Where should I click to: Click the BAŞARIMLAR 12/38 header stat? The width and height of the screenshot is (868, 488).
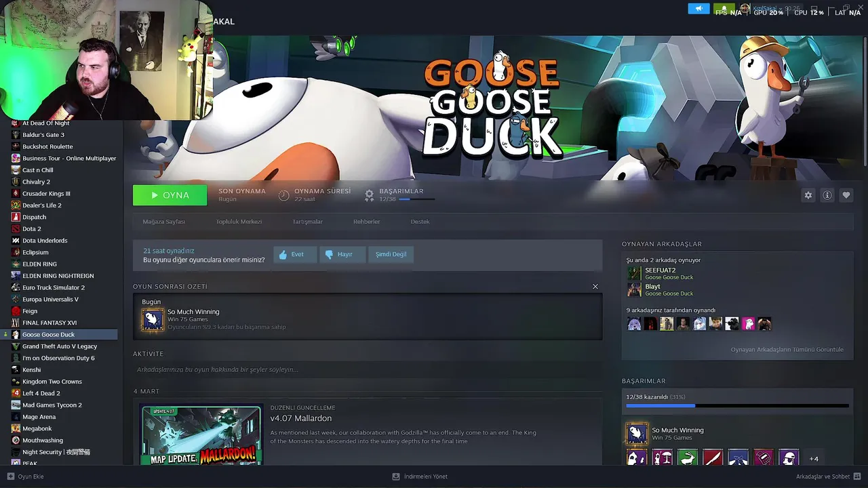tap(400, 195)
